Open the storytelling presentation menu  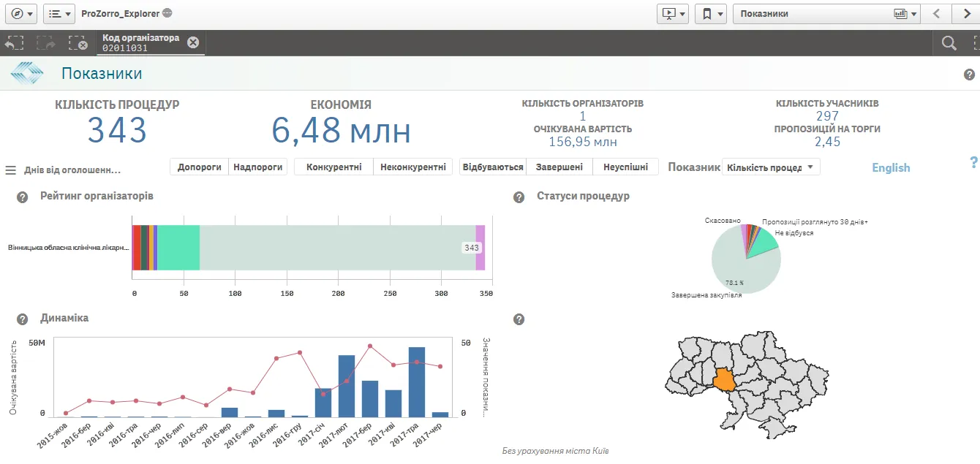672,13
